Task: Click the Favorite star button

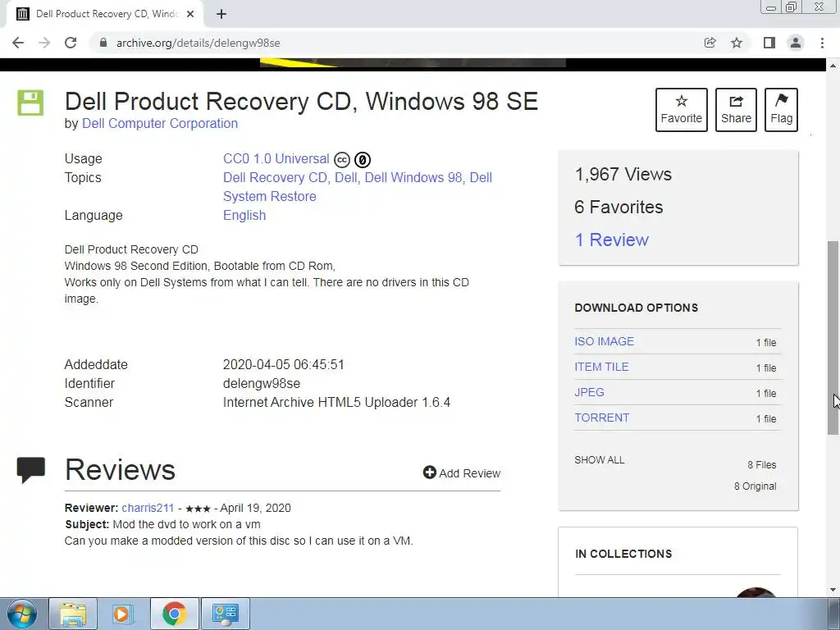Action: 682,110
